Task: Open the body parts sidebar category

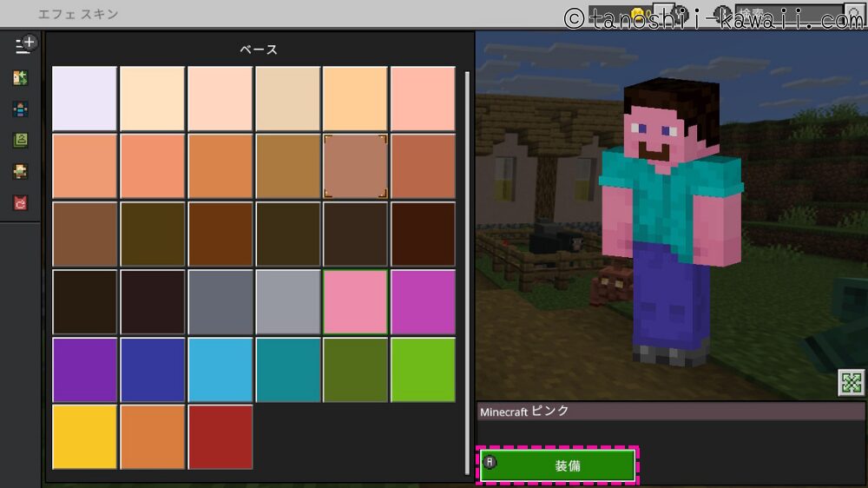Action: pos(21,109)
